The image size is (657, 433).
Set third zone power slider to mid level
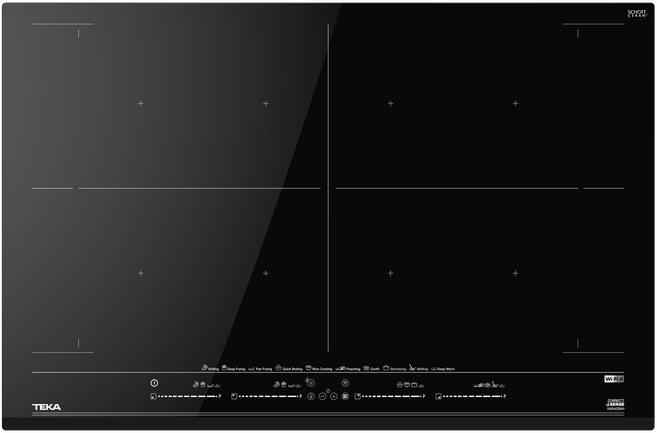tap(391, 396)
